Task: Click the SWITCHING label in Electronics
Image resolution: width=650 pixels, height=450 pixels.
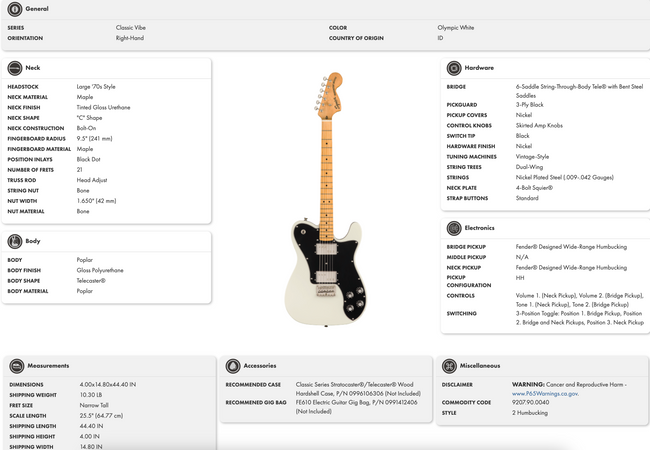Action: click(x=461, y=314)
